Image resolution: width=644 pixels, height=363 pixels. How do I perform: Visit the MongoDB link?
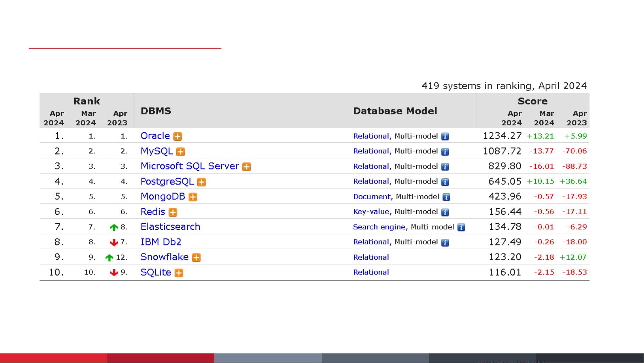point(163,196)
